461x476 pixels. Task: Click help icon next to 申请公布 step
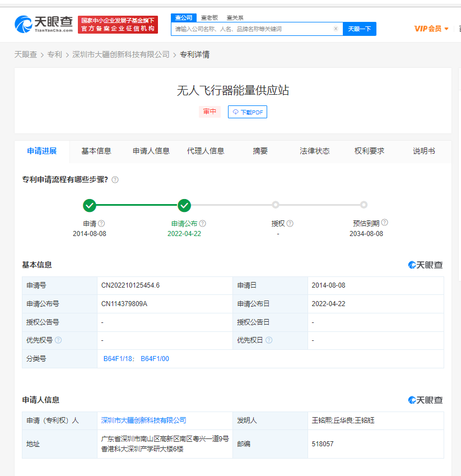(202, 223)
